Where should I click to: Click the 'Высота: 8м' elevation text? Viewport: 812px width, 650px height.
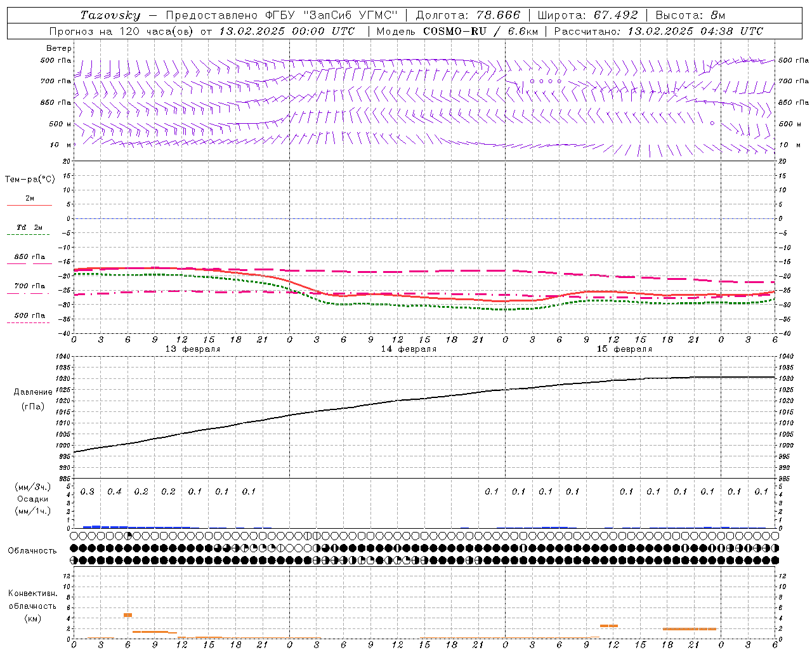coord(690,15)
